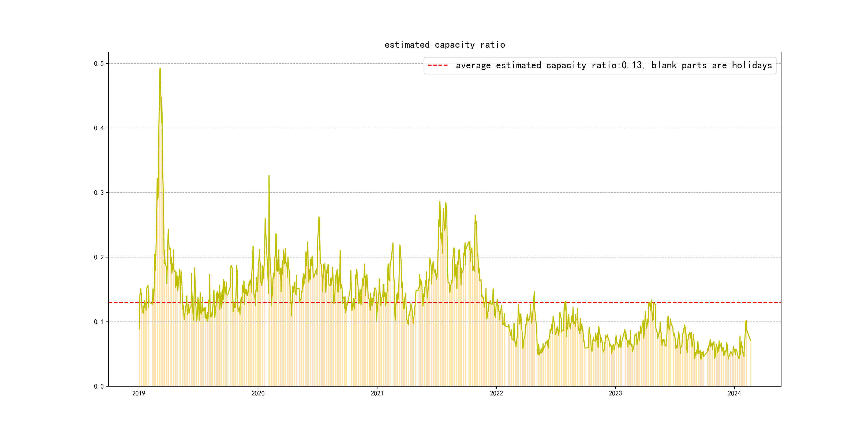The height and width of the screenshot is (434, 868).
Task: Click the red dashed line sample in legend
Action: coord(437,65)
